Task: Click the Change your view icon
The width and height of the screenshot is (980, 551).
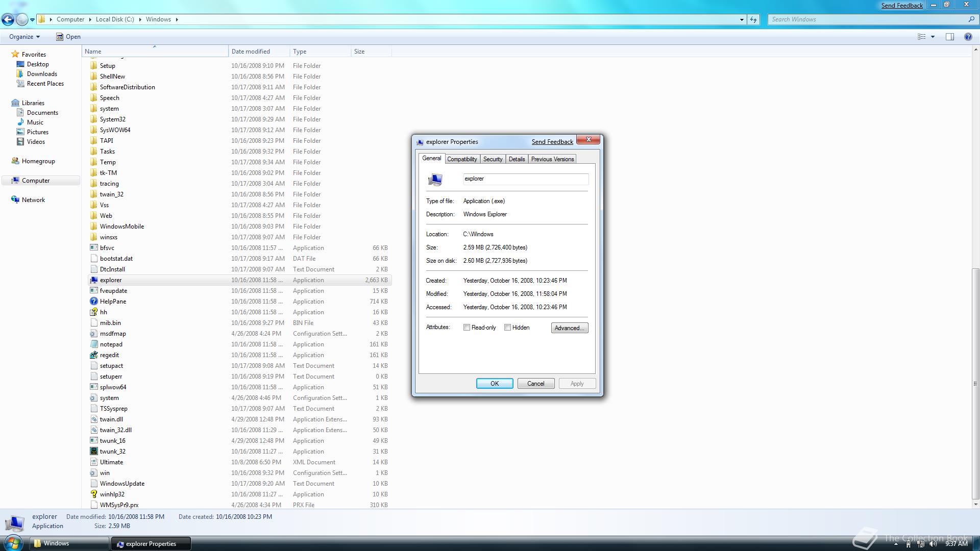Action: pos(922,37)
